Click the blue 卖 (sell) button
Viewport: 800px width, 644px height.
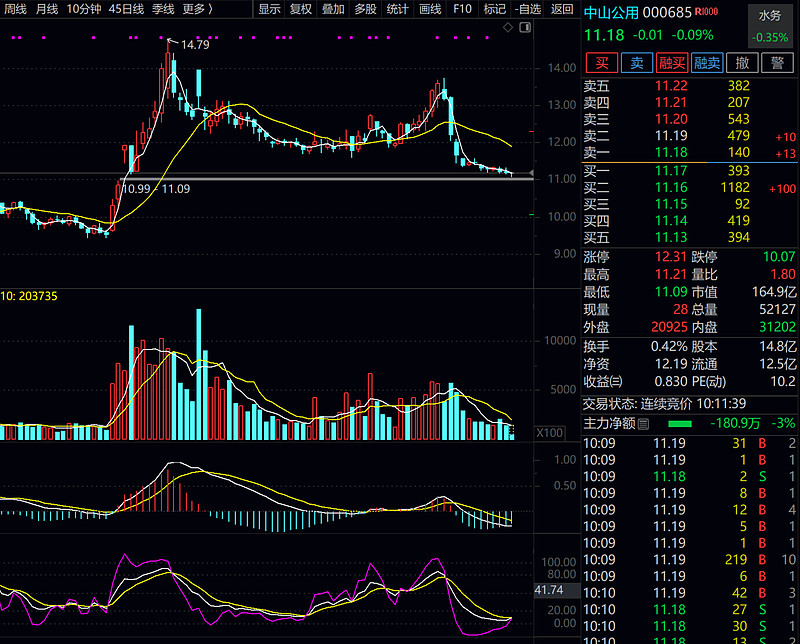(637, 63)
